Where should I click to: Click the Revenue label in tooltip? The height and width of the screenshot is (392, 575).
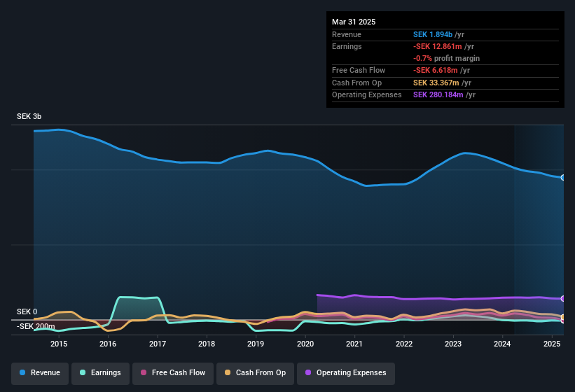347,34
